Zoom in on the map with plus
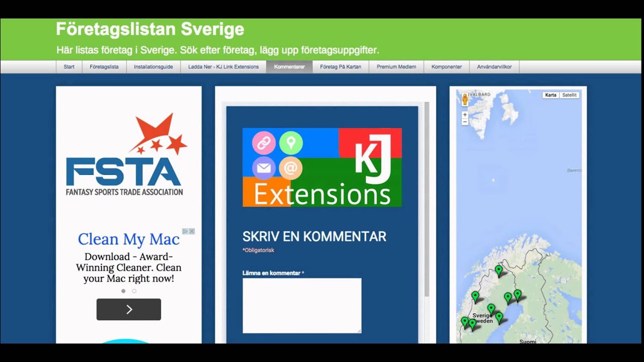 pyautogui.click(x=465, y=115)
